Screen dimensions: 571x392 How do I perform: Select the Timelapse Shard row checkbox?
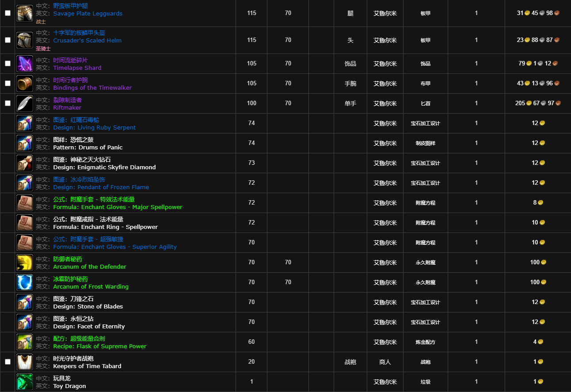8,63
